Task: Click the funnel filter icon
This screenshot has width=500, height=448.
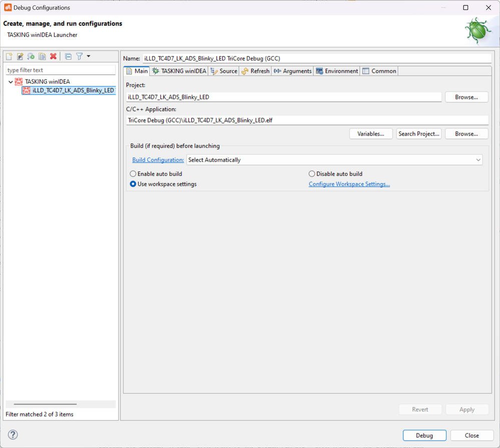Action: click(79, 56)
